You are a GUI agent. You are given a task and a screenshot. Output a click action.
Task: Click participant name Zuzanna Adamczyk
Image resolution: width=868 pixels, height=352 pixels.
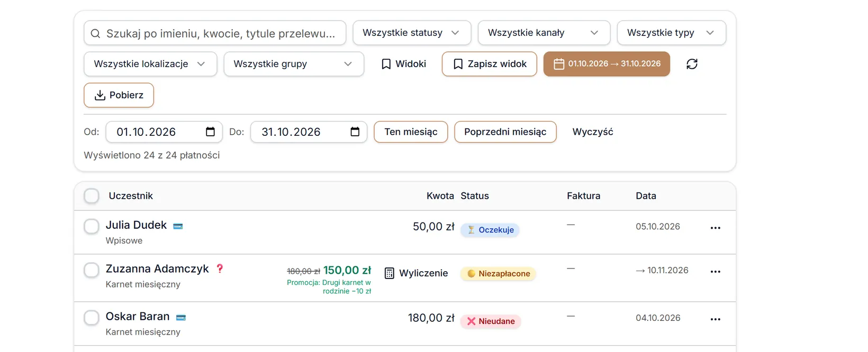(157, 269)
